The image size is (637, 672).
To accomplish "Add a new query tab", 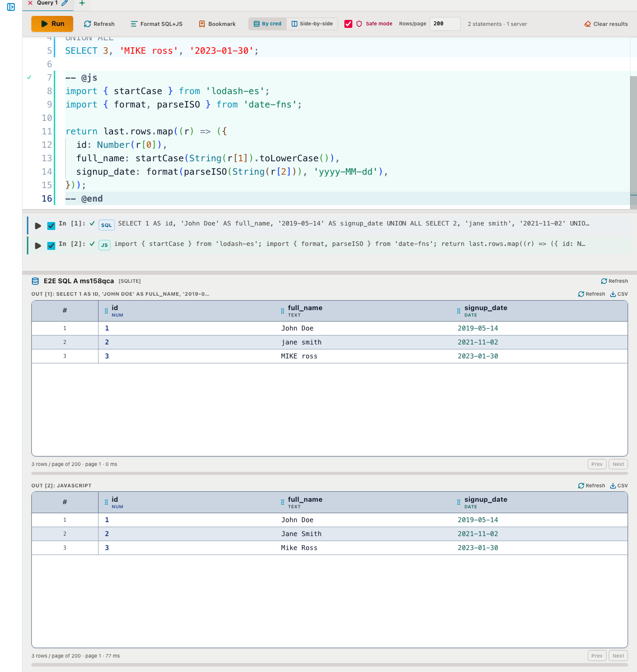I will click(82, 3).
